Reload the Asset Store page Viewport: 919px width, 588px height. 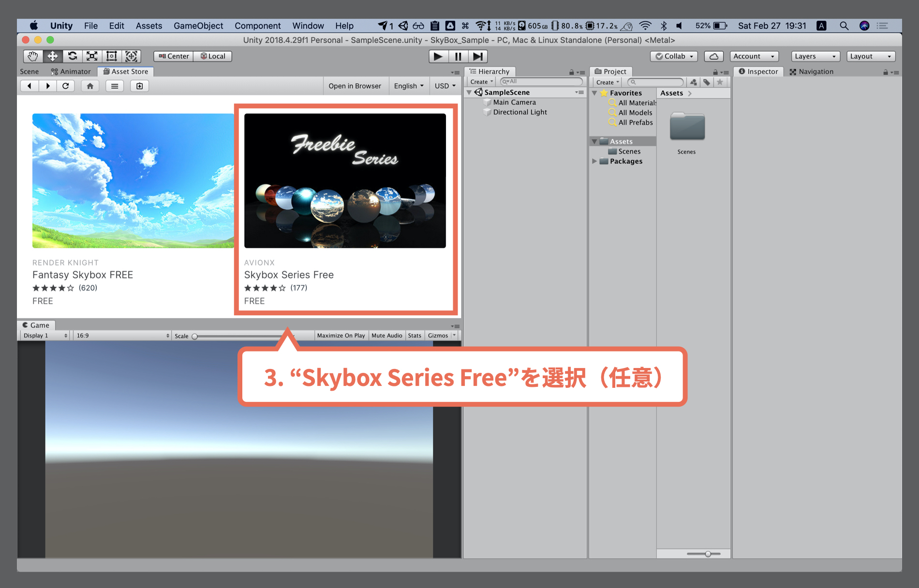click(x=66, y=86)
